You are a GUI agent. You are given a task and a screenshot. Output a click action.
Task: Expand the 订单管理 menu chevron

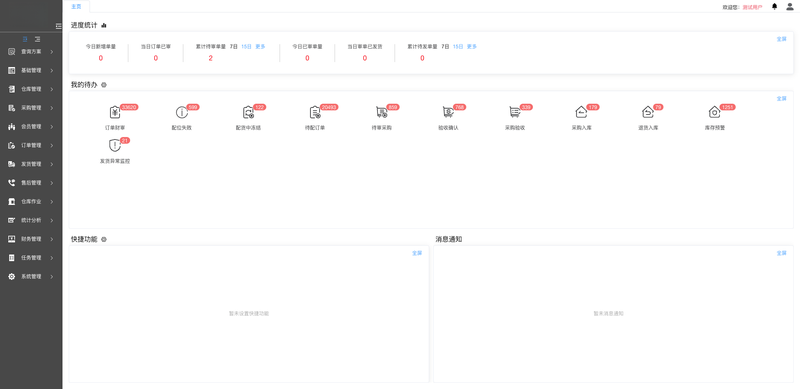pyautogui.click(x=52, y=145)
